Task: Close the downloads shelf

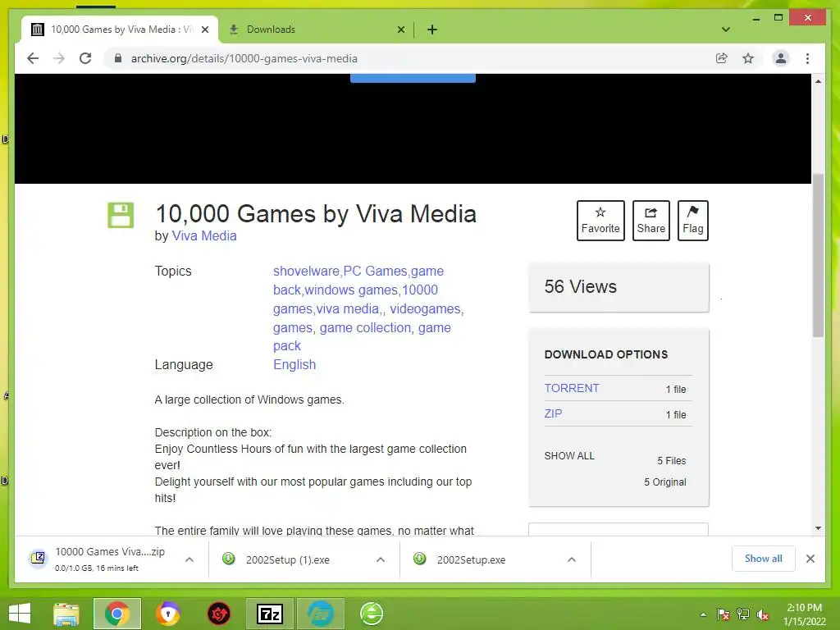Action: [x=810, y=559]
